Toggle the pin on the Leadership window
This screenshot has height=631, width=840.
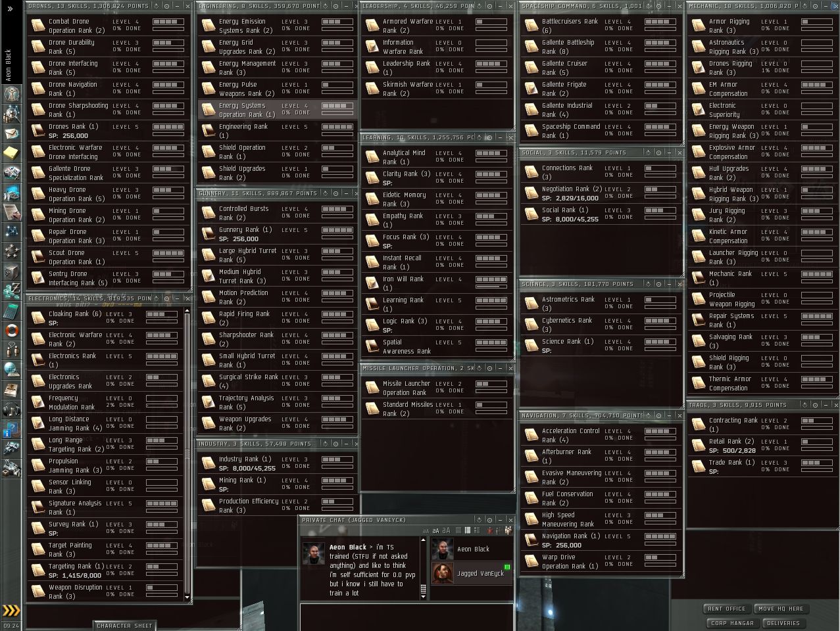coord(489,6)
